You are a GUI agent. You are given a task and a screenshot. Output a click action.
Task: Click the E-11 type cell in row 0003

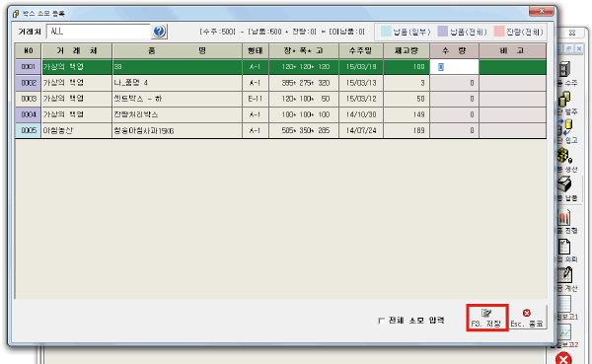256,99
